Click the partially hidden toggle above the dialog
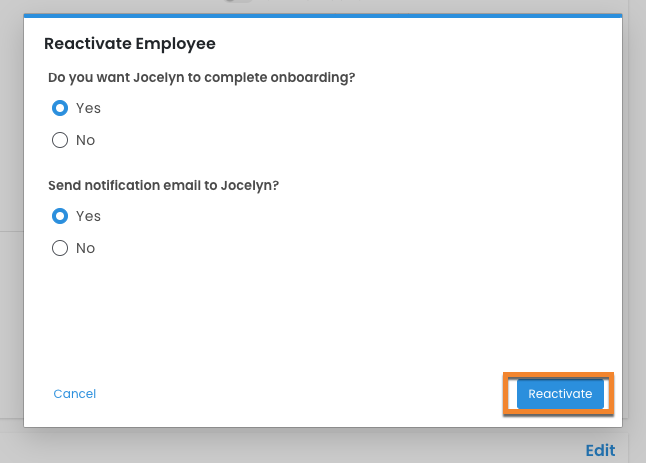646x463 pixels. 238,3
